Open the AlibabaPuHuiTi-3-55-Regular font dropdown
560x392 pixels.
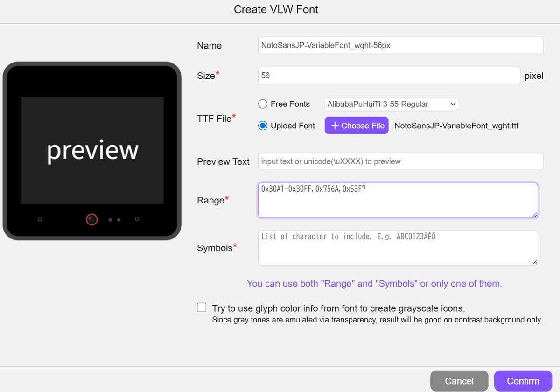click(391, 104)
